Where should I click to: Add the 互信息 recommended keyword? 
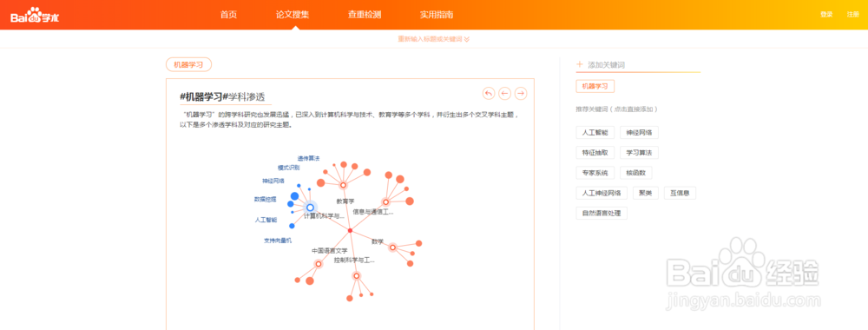(680, 194)
